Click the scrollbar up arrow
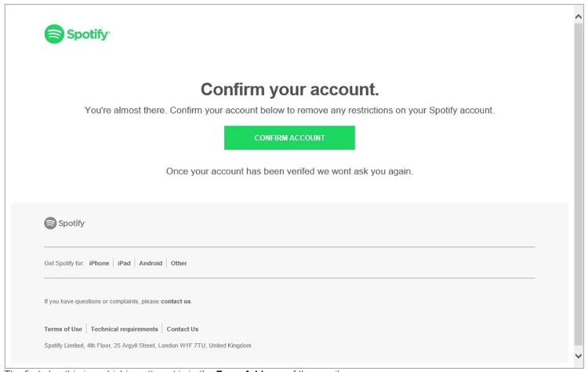 579,17
